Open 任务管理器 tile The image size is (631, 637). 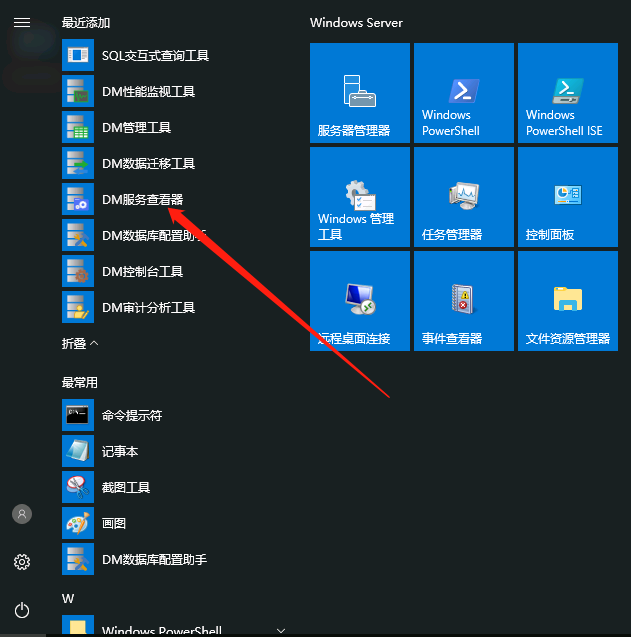[x=464, y=197]
